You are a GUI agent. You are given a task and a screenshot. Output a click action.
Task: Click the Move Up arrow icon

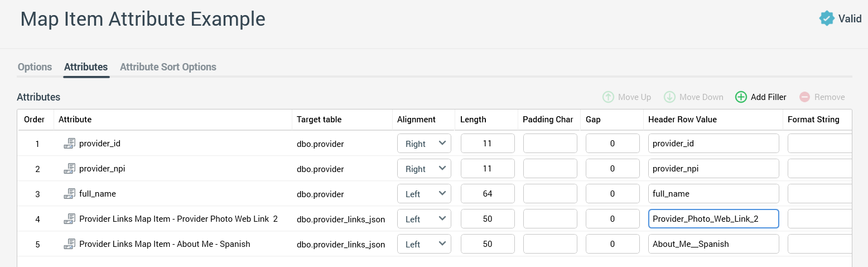(x=608, y=97)
